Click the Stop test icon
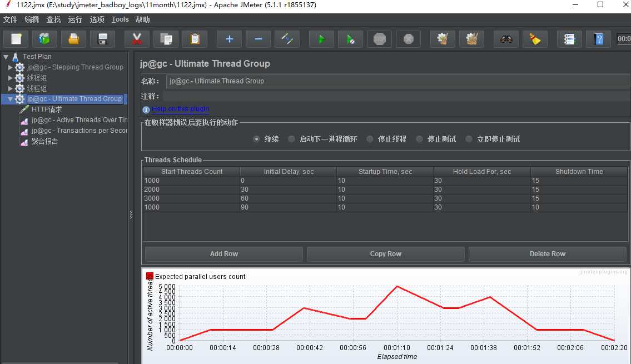The height and width of the screenshot is (364, 631). [379, 39]
